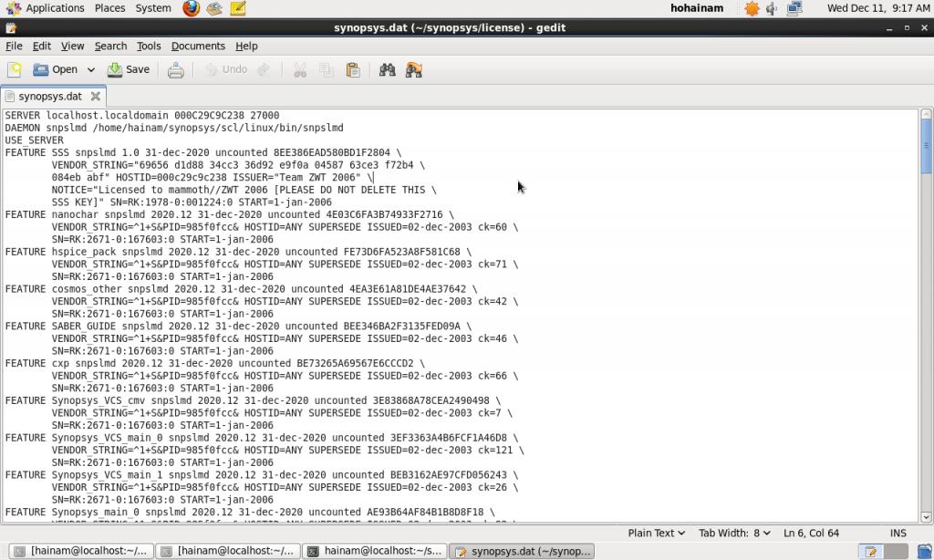Click the Open file button
This screenshot has width=934, height=560.
(55, 69)
